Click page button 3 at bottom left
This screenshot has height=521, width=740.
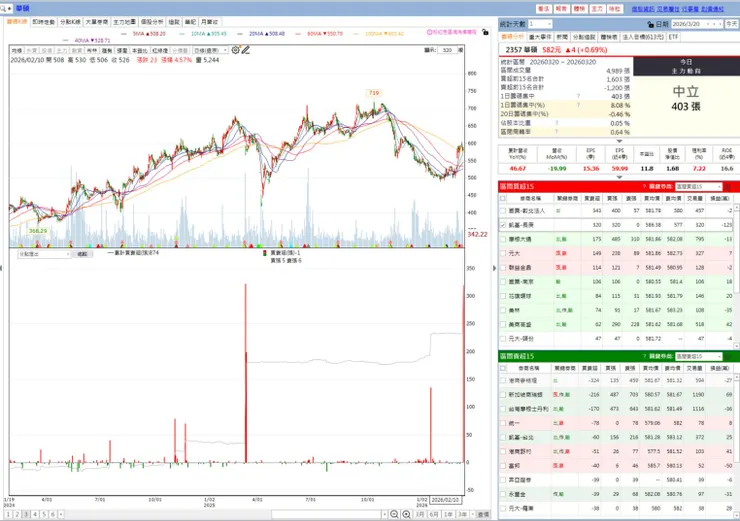(26, 514)
